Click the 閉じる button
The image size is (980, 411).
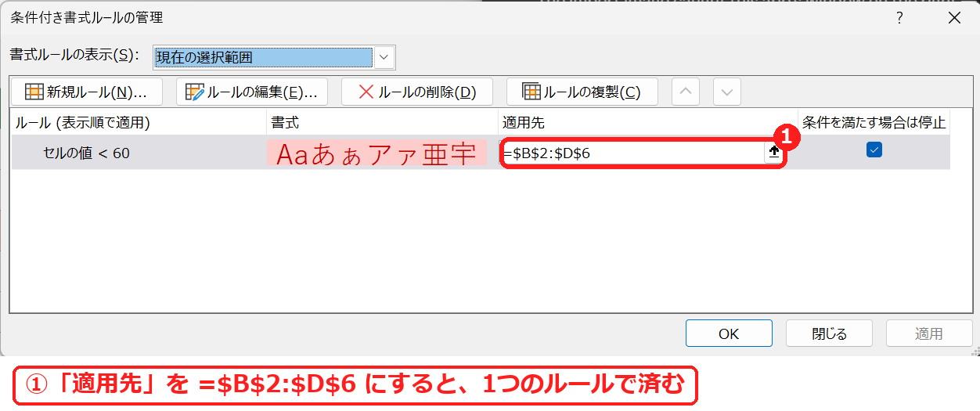point(829,333)
